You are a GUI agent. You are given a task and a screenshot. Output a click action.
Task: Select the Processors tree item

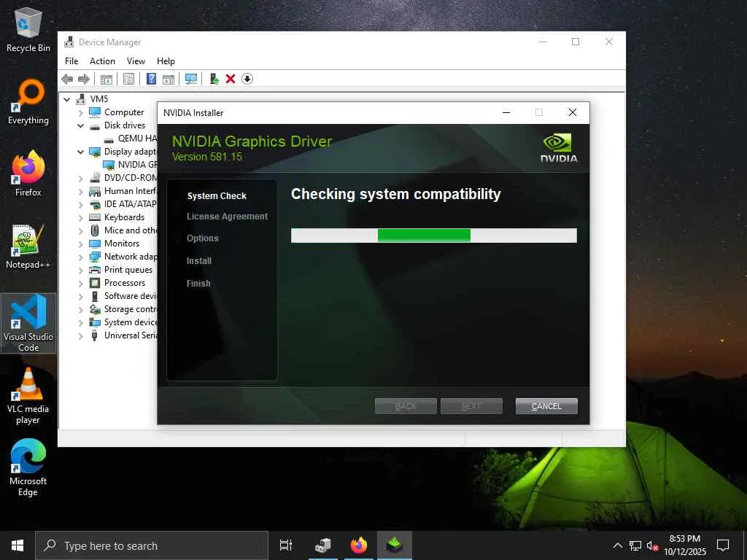click(125, 283)
